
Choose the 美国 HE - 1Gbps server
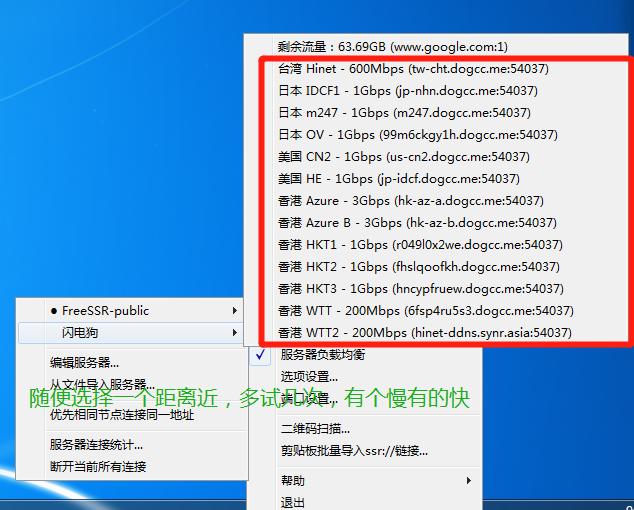(436, 178)
